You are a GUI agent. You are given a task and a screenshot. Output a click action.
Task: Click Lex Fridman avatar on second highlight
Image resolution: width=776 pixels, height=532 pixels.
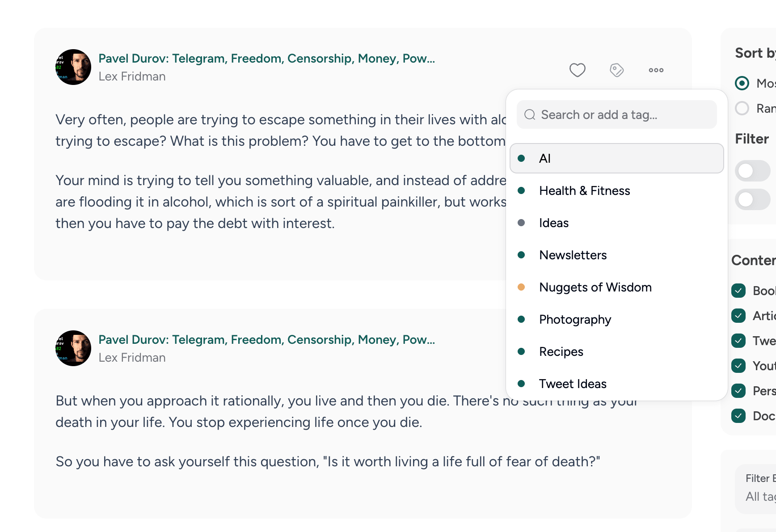[73, 348]
